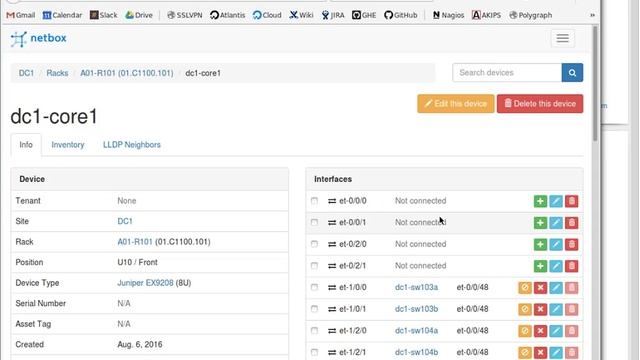
Task: Edit the et-1/0/1 interface
Action: [x=556, y=309]
